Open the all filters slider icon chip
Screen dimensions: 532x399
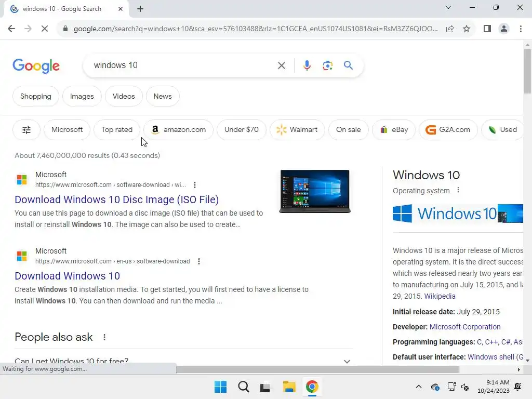tap(26, 129)
